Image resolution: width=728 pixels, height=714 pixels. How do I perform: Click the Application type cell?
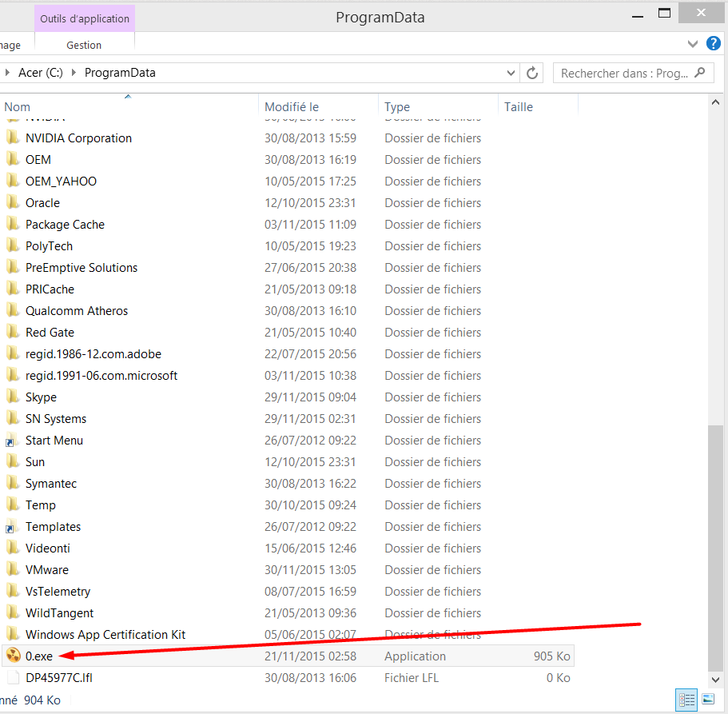point(415,656)
